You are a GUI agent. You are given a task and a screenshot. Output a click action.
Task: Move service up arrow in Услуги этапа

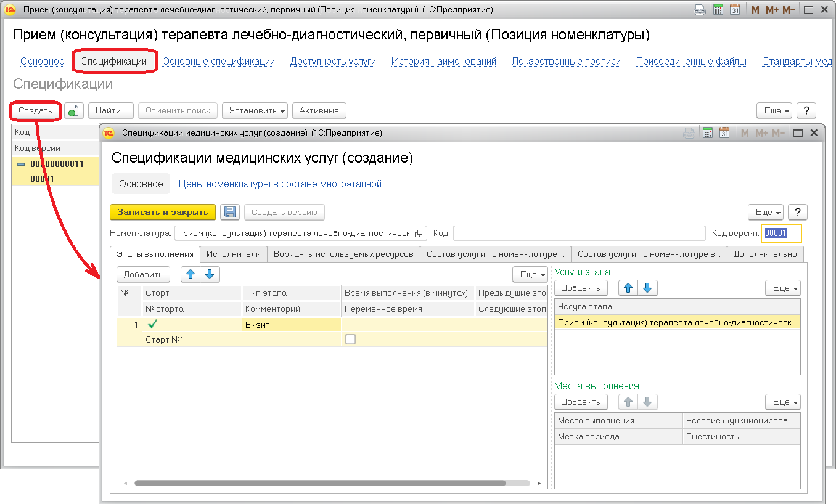[x=628, y=288]
